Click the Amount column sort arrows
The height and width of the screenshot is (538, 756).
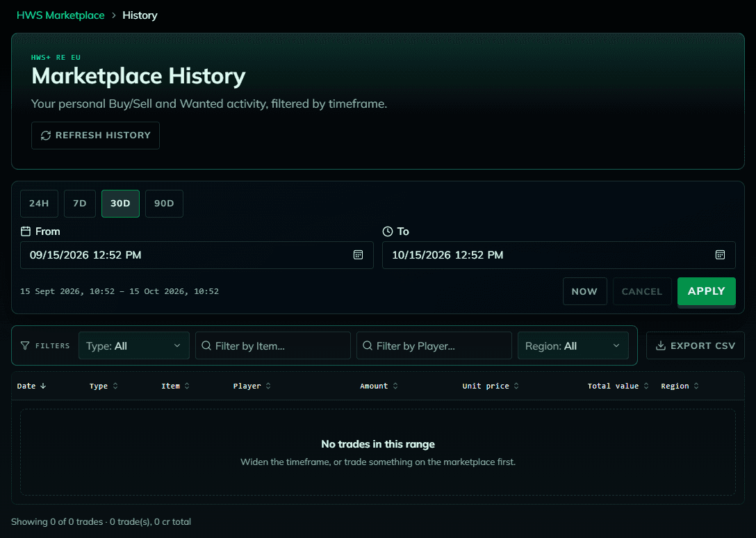pos(395,386)
